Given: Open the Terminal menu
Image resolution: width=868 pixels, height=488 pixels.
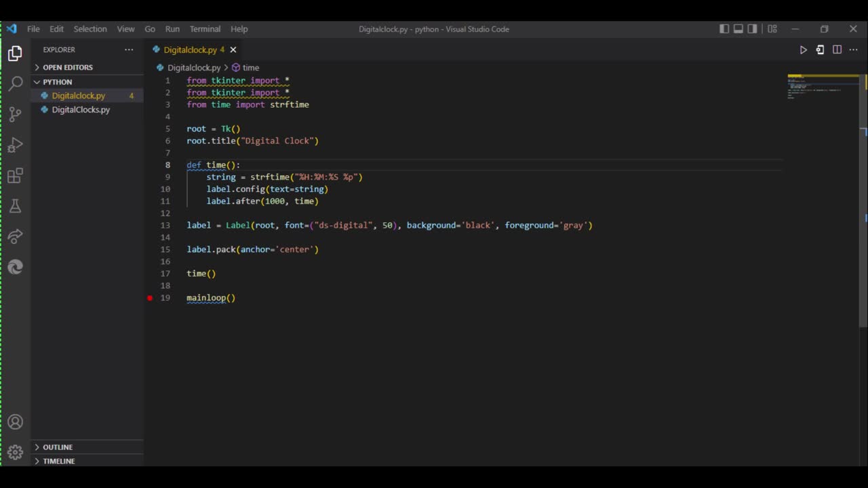Looking at the screenshot, I should pyautogui.click(x=205, y=28).
